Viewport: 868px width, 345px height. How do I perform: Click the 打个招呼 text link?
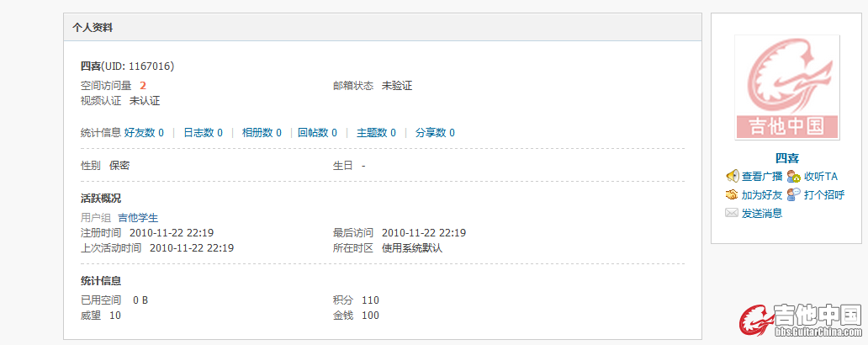pyautogui.click(x=823, y=194)
